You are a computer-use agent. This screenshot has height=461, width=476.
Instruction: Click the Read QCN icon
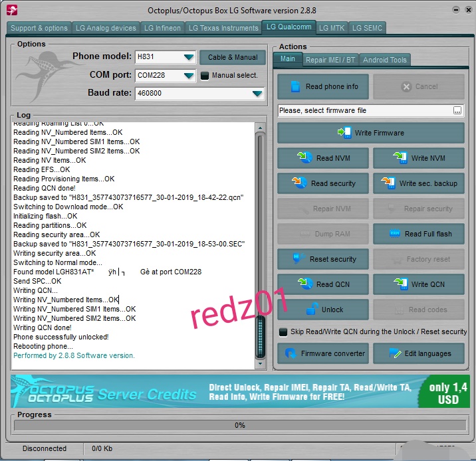[304, 284]
